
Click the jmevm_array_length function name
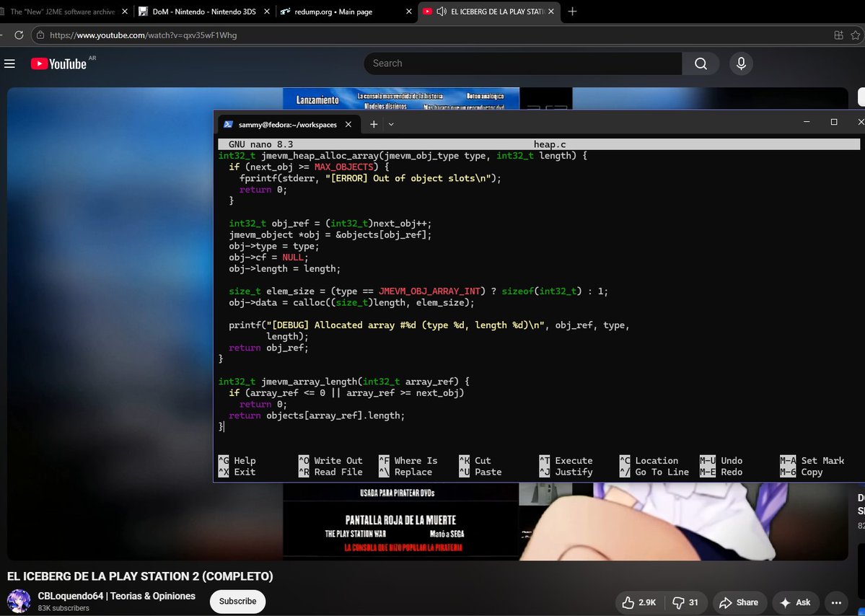tap(310, 382)
